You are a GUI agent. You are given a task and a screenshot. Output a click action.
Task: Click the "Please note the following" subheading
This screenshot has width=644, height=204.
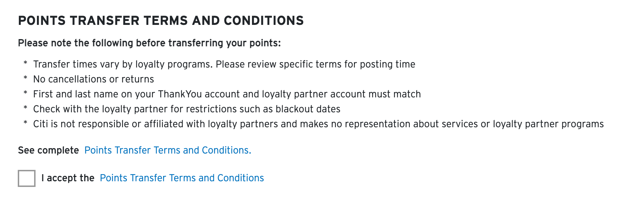tap(149, 43)
